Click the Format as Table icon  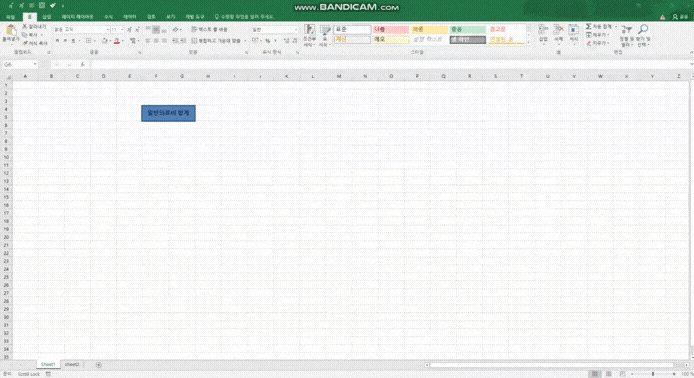(325, 30)
